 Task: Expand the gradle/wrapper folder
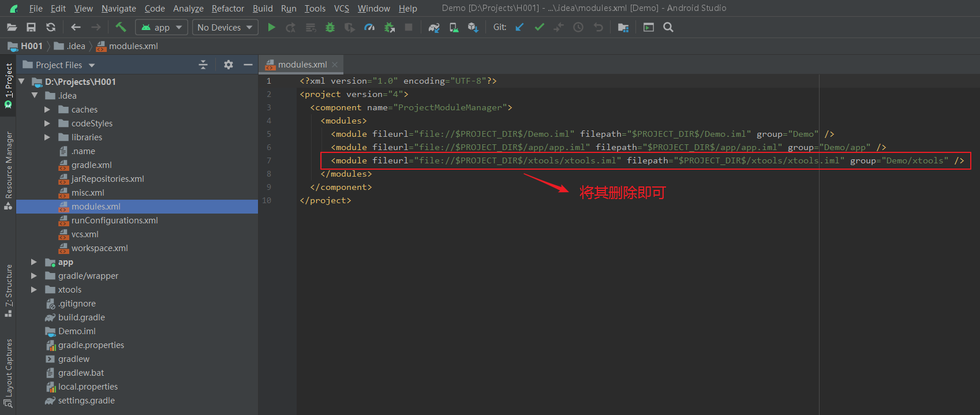[34, 275]
